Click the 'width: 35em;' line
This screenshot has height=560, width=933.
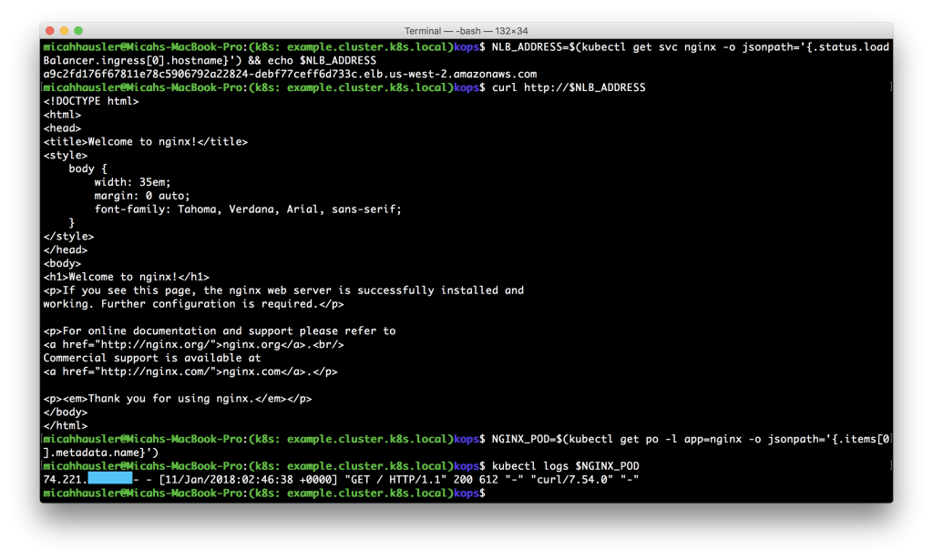[132, 182]
